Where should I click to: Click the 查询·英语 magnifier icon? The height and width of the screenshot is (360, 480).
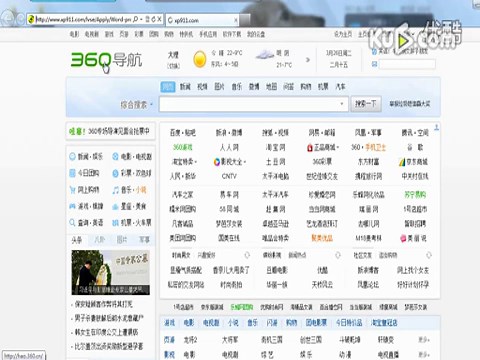click(72, 222)
